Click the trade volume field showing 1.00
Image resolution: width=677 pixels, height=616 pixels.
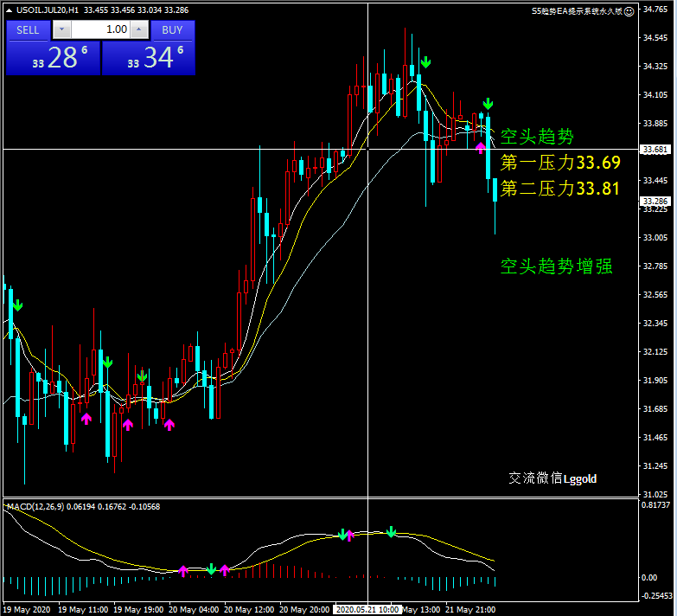[100, 30]
